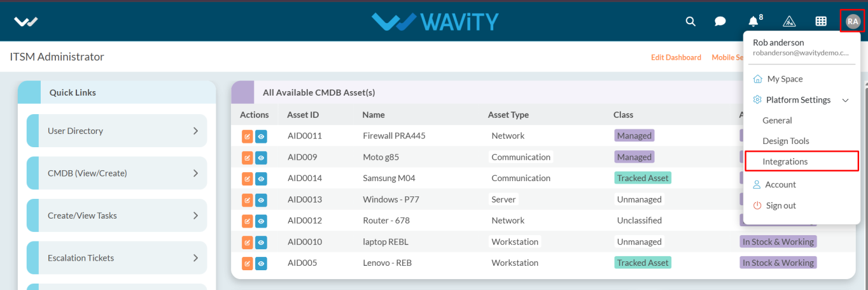
Task: Click the Asset ID column header
Action: coord(303,115)
